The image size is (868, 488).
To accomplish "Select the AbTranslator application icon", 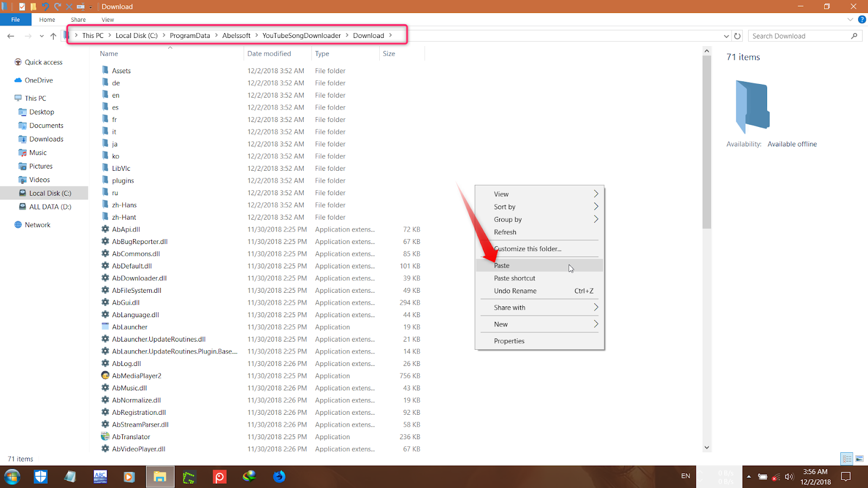I will pyautogui.click(x=105, y=436).
